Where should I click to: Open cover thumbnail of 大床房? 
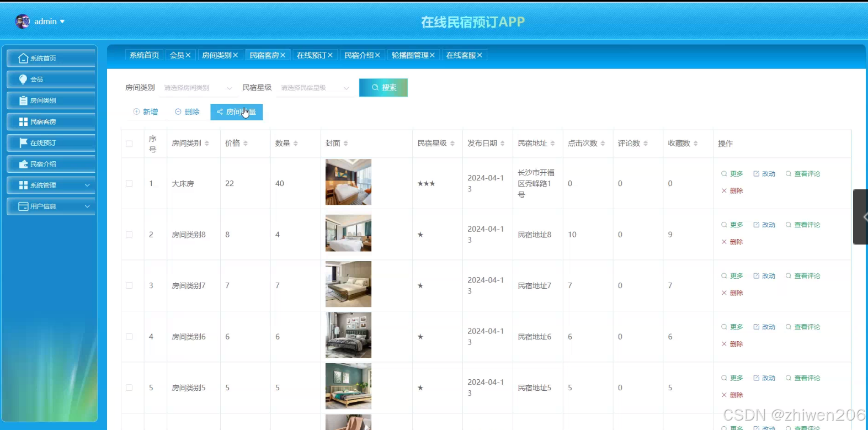[x=348, y=182]
